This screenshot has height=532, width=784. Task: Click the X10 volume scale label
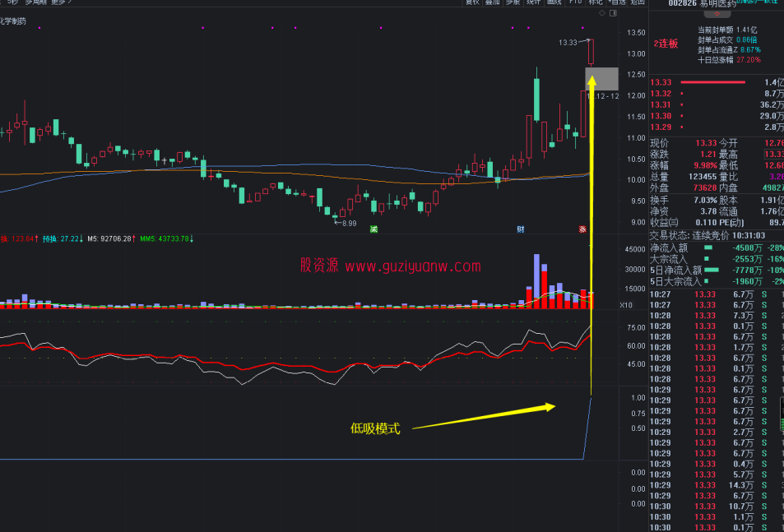[626, 305]
